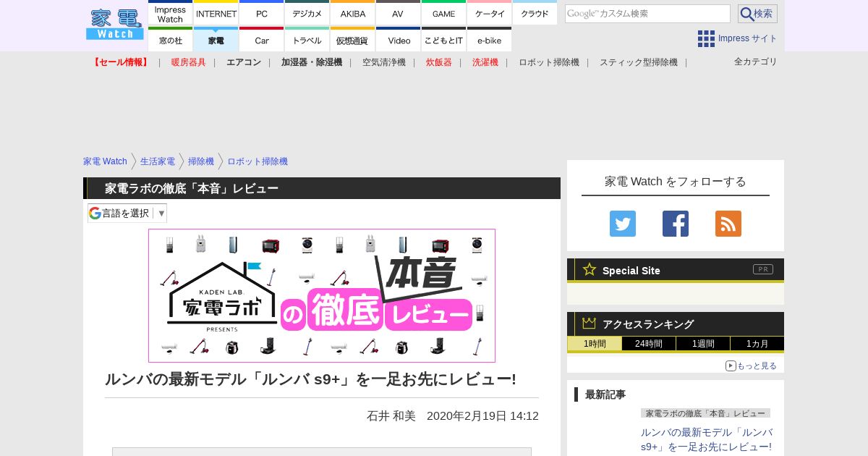Click the magnifier 検索 button
This screenshot has height=456, width=868.
(757, 14)
